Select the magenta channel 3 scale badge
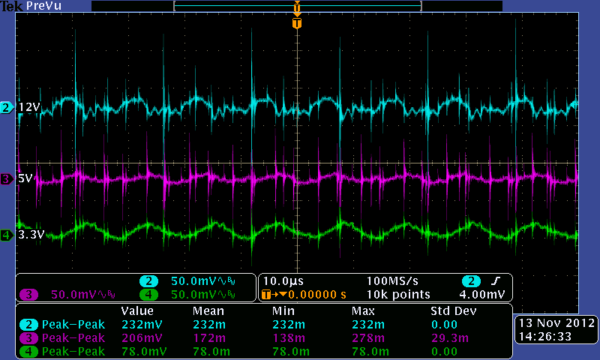Viewport: 600px width, 360px height. point(29,295)
